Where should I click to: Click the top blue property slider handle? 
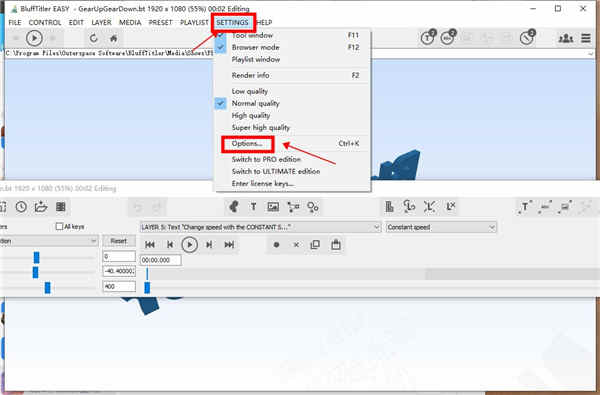[x=36, y=258]
